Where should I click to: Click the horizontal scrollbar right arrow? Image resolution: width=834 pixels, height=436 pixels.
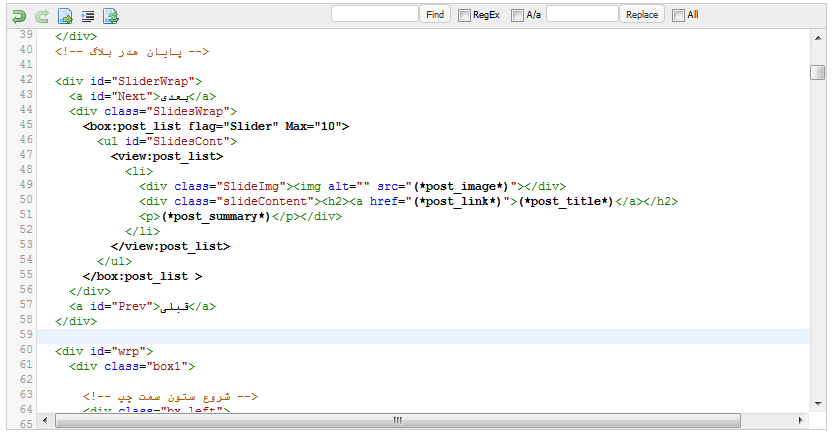click(x=801, y=420)
